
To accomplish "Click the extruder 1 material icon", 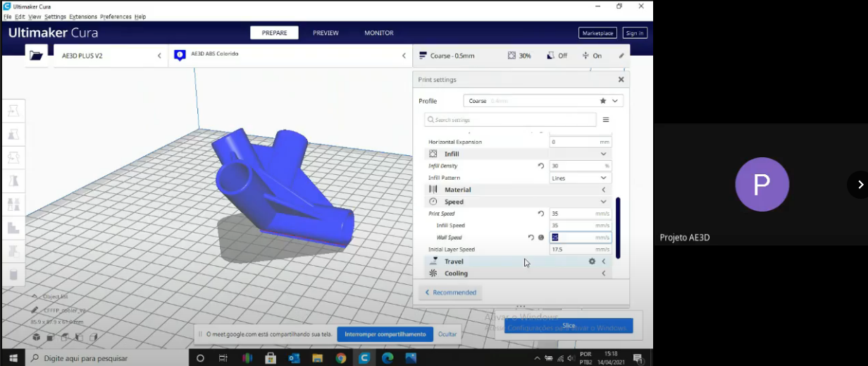I will (x=179, y=55).
